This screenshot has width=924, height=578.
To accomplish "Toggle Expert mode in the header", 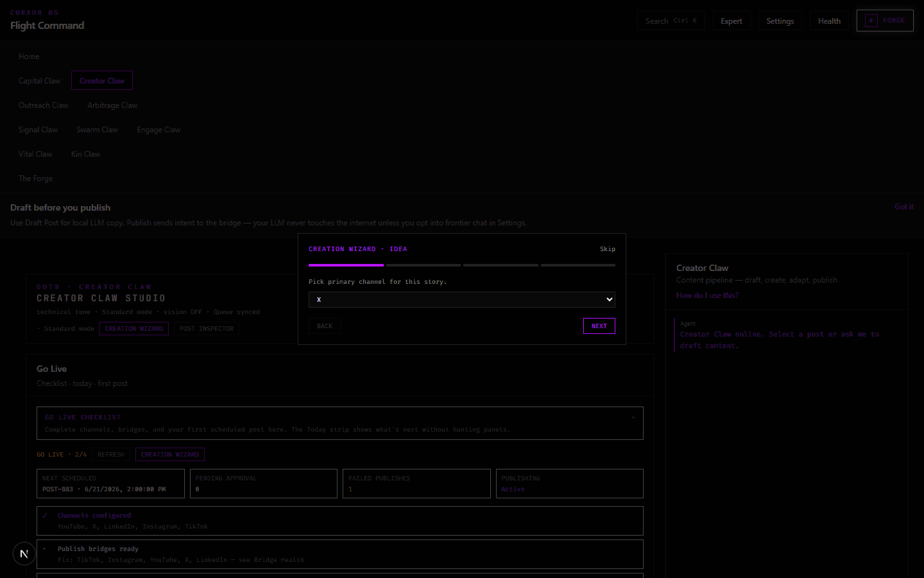I will (732, 21).
